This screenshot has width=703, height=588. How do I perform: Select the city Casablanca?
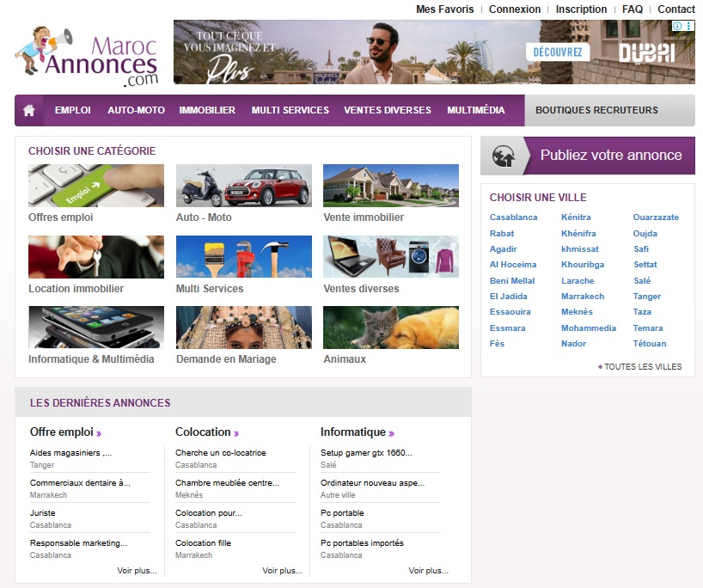coord(513,217)
